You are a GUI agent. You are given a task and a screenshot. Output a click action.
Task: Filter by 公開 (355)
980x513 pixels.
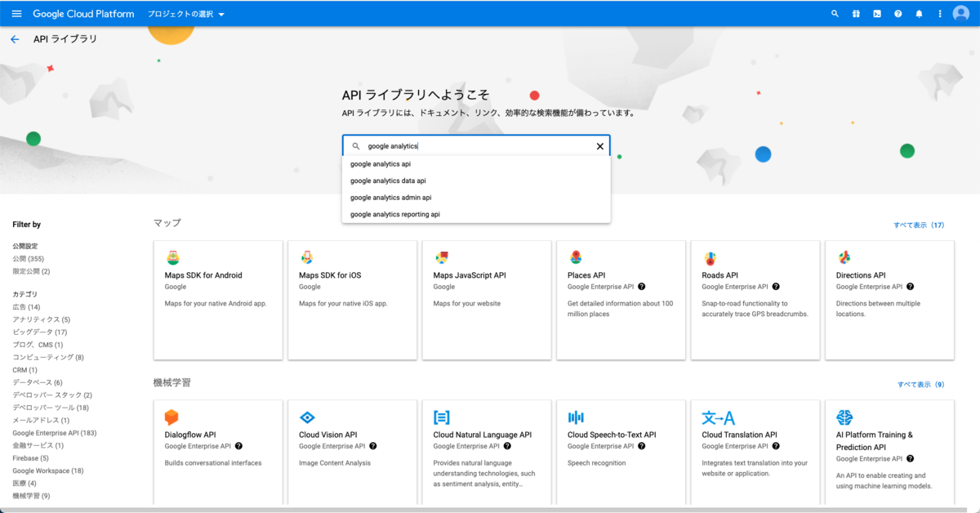(x=29, y=259)
